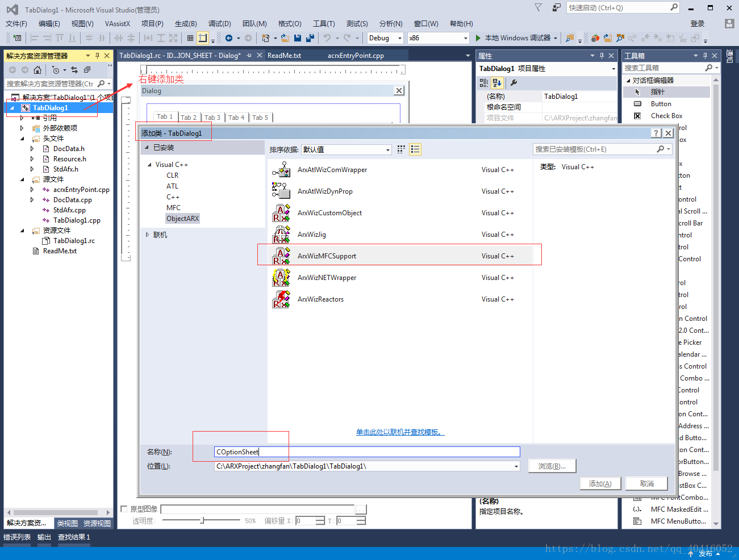Screen dimensions: 739x560
Task: Collapse the 已安装 section
Action: pyautogui.click(x=147, y=147)
